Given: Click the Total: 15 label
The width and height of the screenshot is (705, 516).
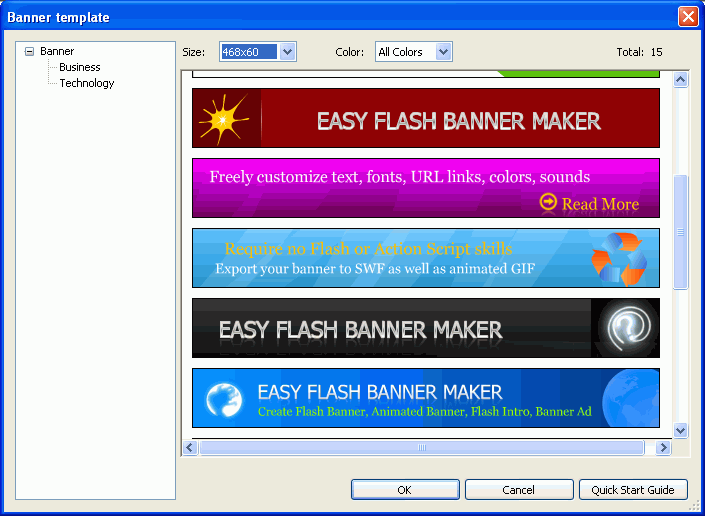Looking at the screenshot, I should pos(639,52).
